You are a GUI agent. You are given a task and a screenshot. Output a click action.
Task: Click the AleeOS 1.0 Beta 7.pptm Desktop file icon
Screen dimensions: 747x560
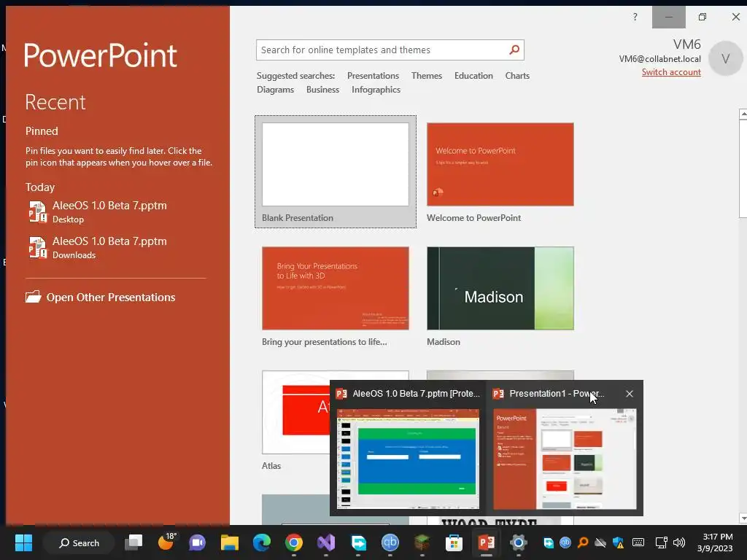point(37,212)
